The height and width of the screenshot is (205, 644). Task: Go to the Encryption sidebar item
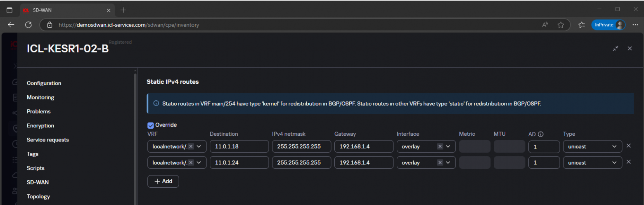pos(40,126)
